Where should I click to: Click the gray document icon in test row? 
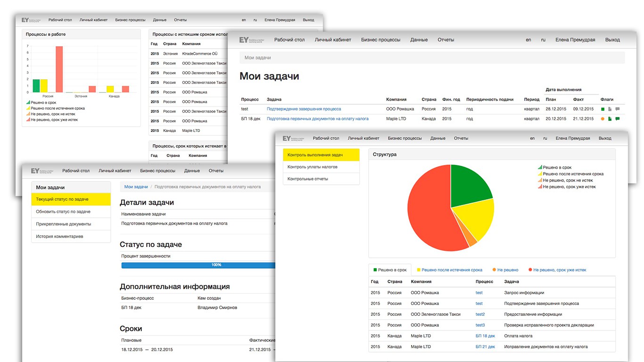610,109
